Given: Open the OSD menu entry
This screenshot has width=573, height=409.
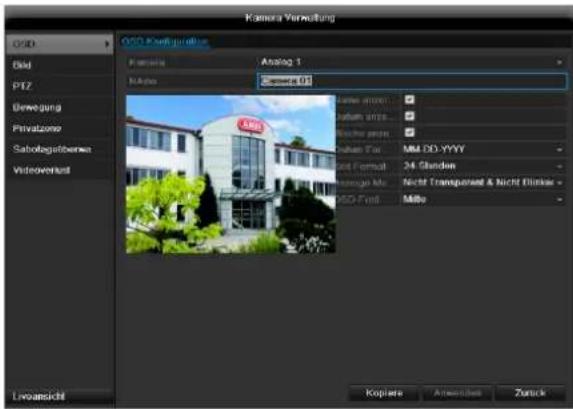Looking at the screenshot, I should pyautogui.click(x=60, y=44).
